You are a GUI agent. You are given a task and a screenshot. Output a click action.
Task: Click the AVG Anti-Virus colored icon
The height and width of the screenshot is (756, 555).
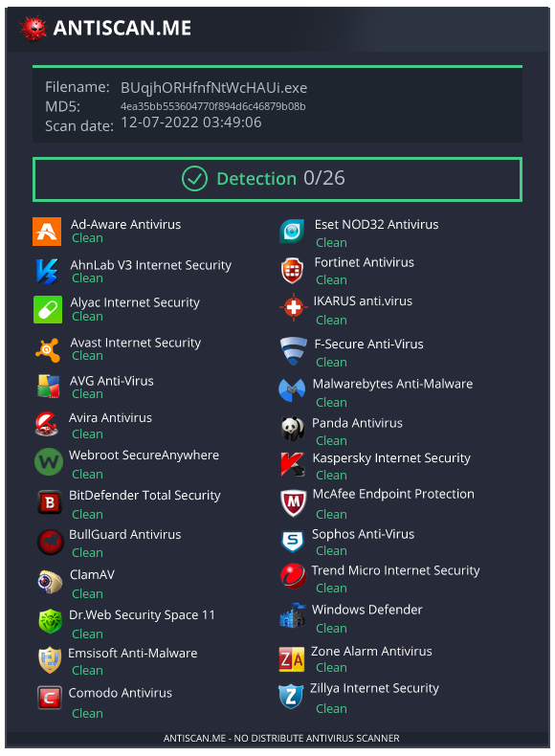tap(49, 387)
